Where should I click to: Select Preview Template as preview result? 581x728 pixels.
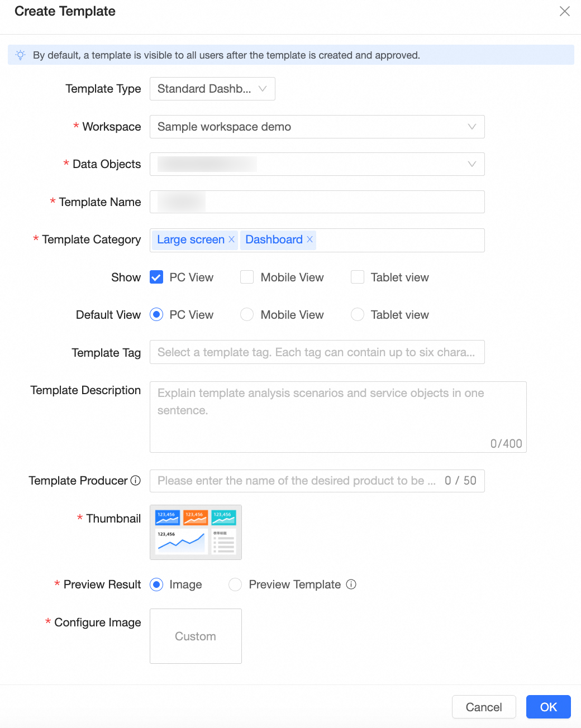tap(235, 585)
